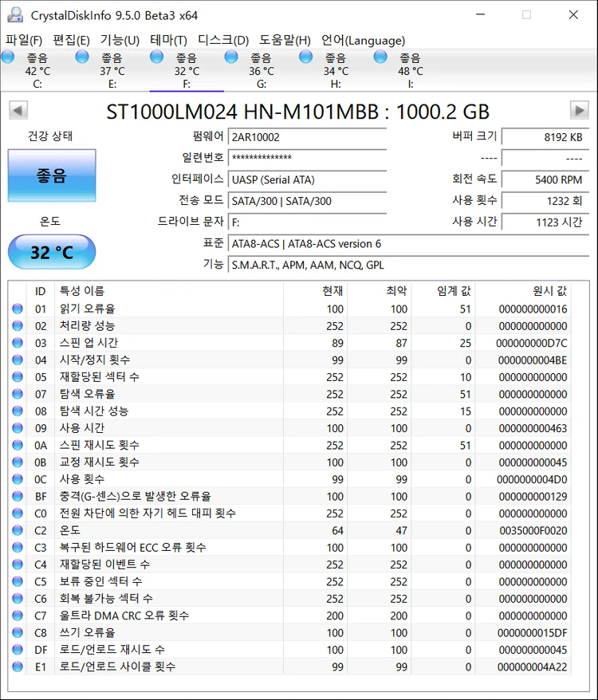Click raw value 0035000F0020 in temperature row
Image resolution: width=598 pixels, height=700 pixels.
point(533,530)
